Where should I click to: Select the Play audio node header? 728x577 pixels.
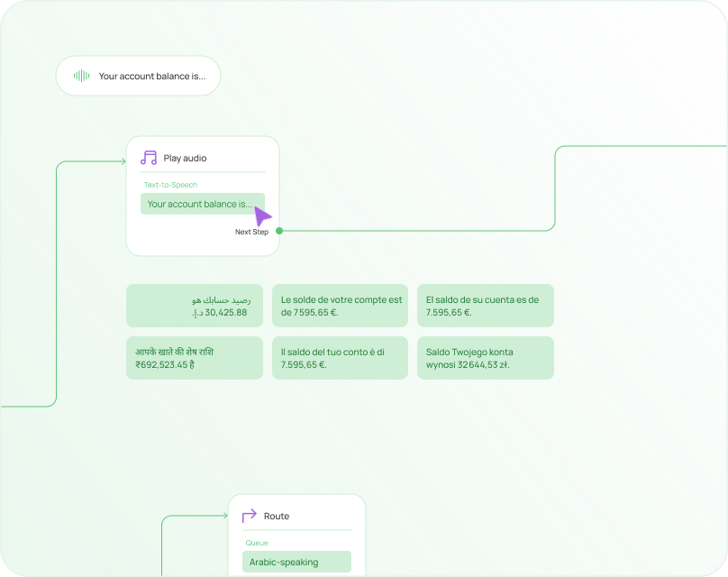183,158
